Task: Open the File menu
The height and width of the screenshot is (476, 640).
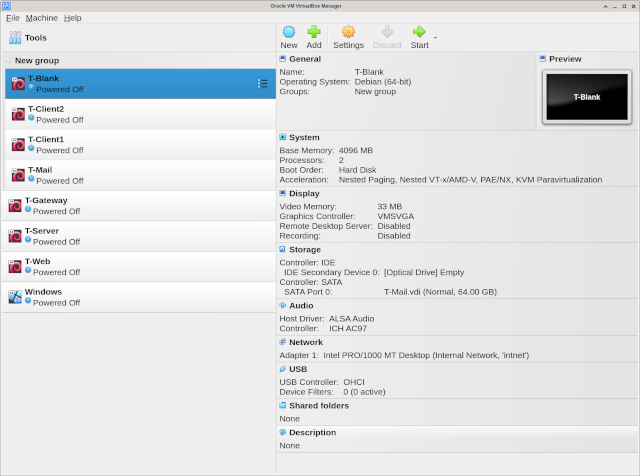Action: coord(13,18)
